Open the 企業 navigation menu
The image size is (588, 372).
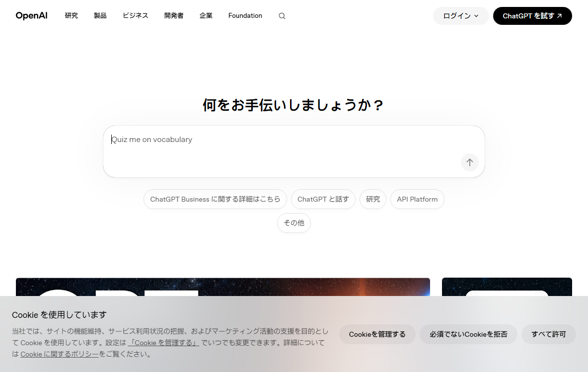coord(206,16)
